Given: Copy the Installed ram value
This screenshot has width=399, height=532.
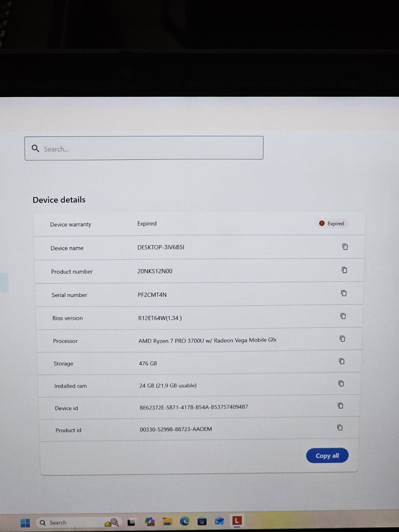Looking at the screenshot, I should [x=341, y=383].
